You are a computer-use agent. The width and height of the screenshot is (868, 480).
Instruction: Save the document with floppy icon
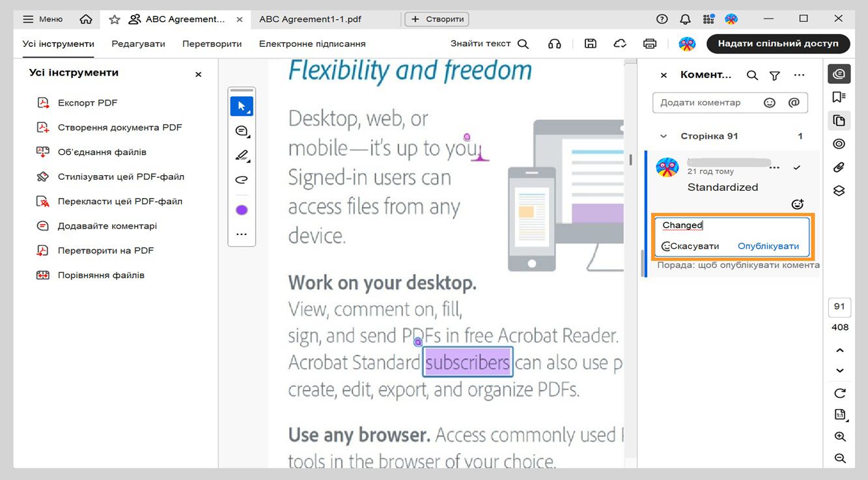[x=591, y=44]
